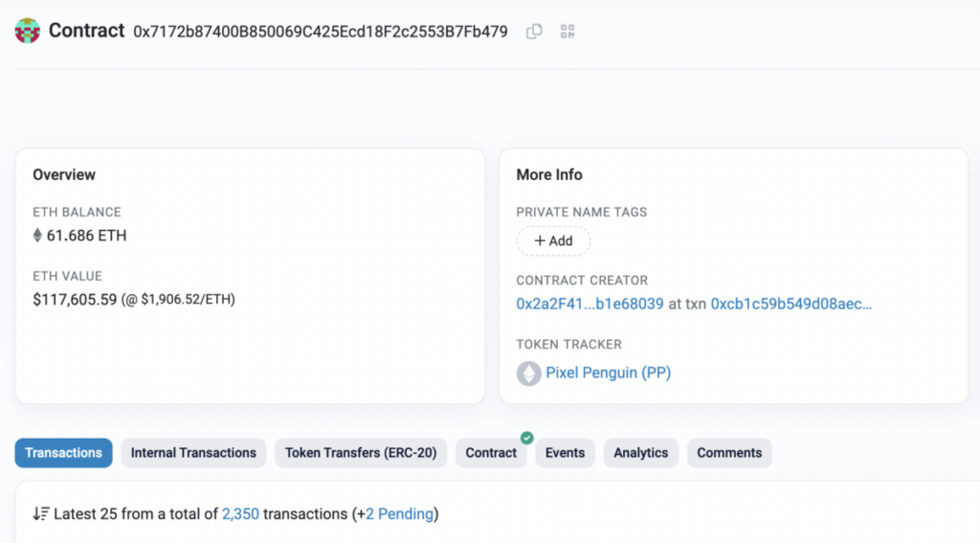Switch to Internal Transactions tab

click(193, 453)
